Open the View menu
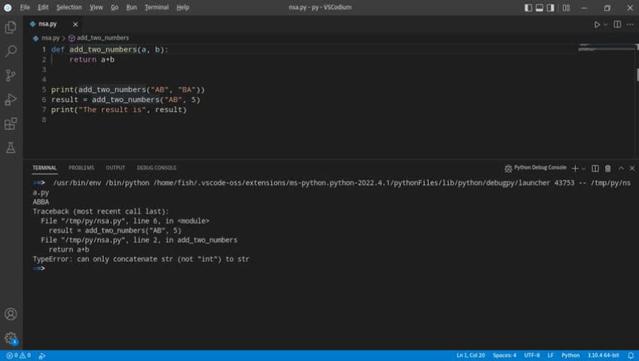Image resolution: width=639 pixels, height=361 pixels. (x=96, y=7)
